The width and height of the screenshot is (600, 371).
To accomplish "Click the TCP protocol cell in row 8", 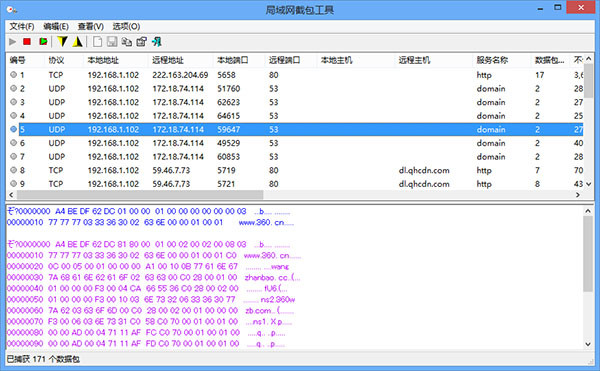I will tap(56, 170).
